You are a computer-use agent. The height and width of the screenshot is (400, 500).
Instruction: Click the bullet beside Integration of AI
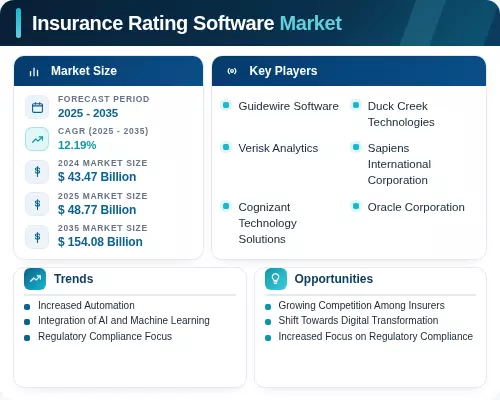tap(27, 322)
